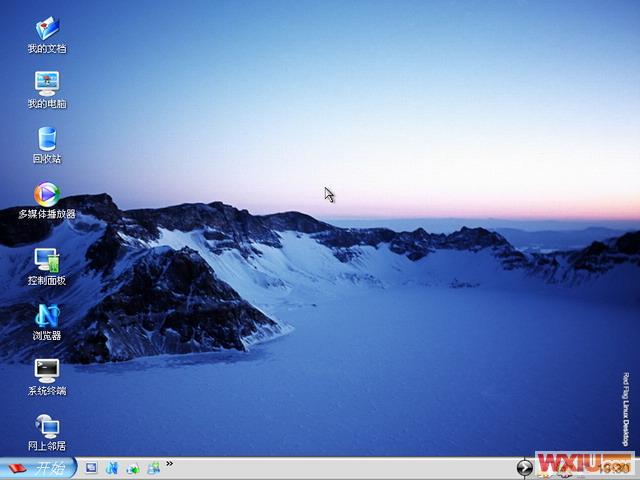Open the 开始 start menu
The height and width of the screenshot is (480, 640).
(36, 468)
